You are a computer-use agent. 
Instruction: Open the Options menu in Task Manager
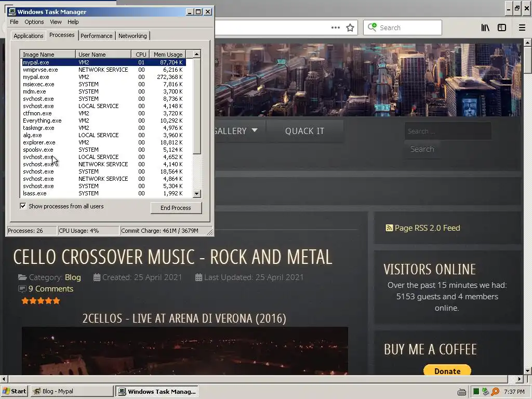(x=34, y=22)
